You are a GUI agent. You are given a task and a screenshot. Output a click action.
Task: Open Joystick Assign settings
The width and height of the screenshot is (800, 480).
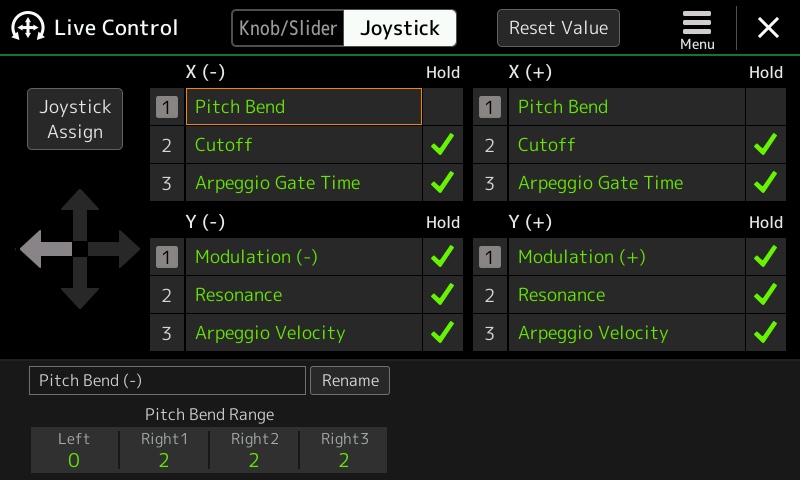pos(75,119)
